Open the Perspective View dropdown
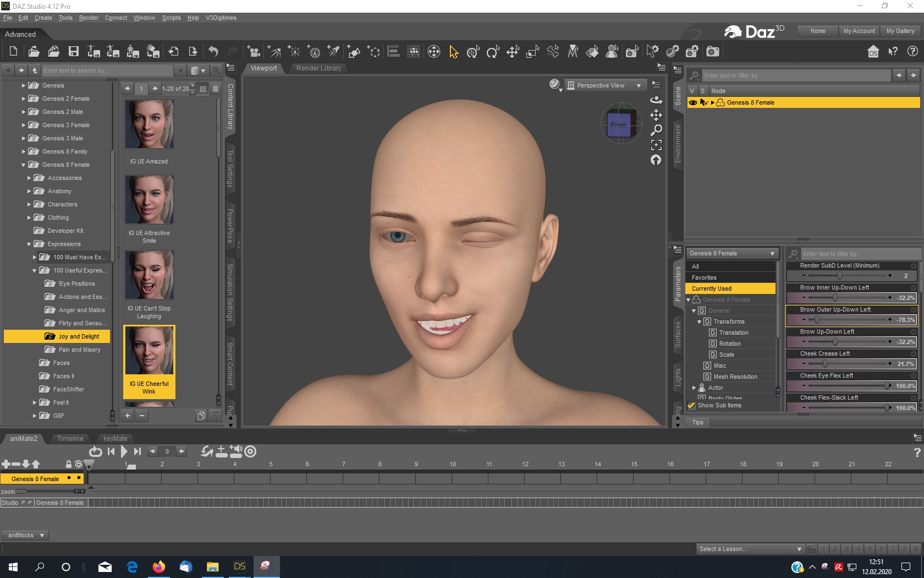Viewport: 924px width, 578px height. (x=604, y=85)
